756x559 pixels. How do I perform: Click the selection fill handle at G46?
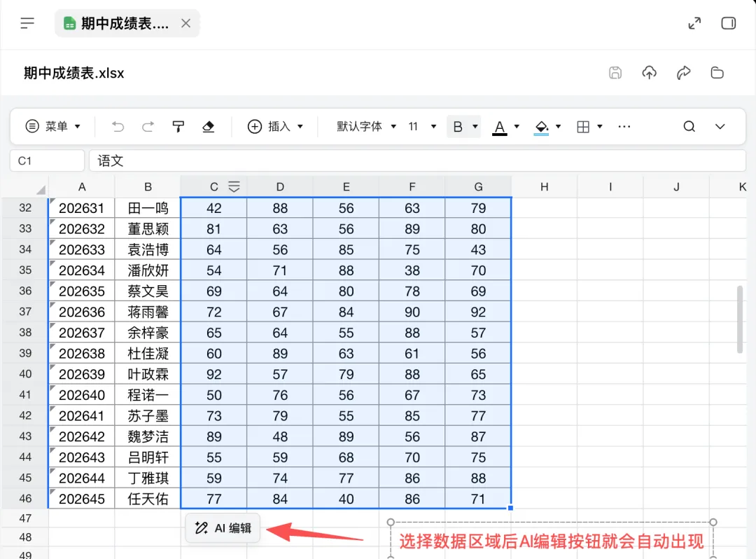pos(510,508)
